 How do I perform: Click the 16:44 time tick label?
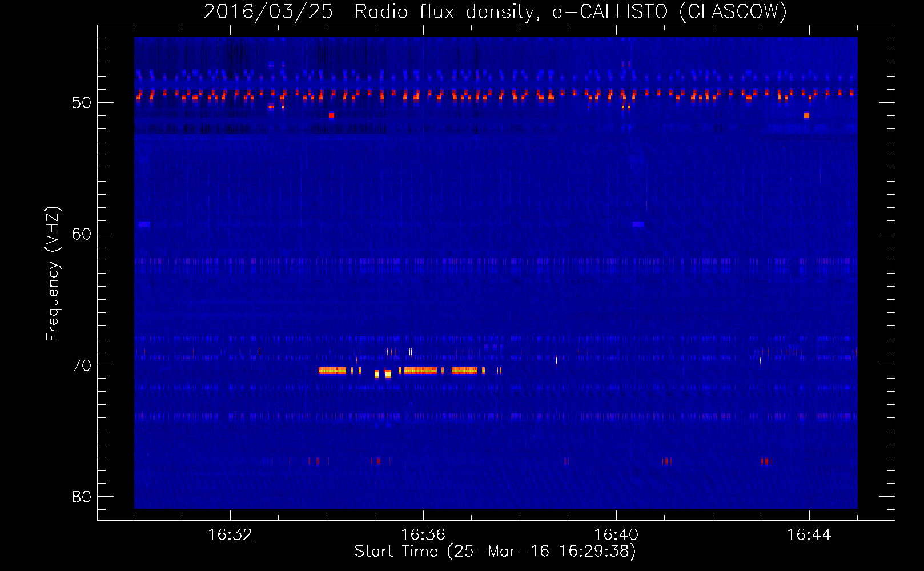(809, 535)
